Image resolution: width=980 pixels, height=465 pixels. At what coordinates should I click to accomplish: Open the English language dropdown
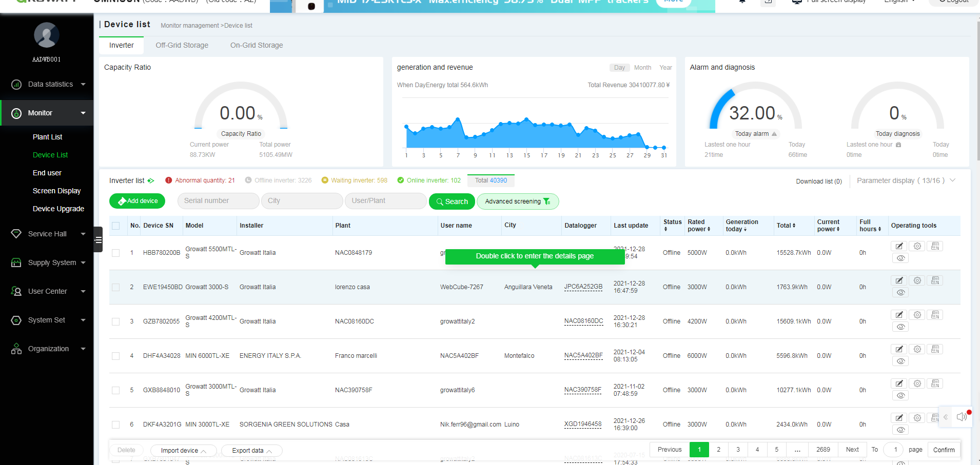tap(898, 2)
